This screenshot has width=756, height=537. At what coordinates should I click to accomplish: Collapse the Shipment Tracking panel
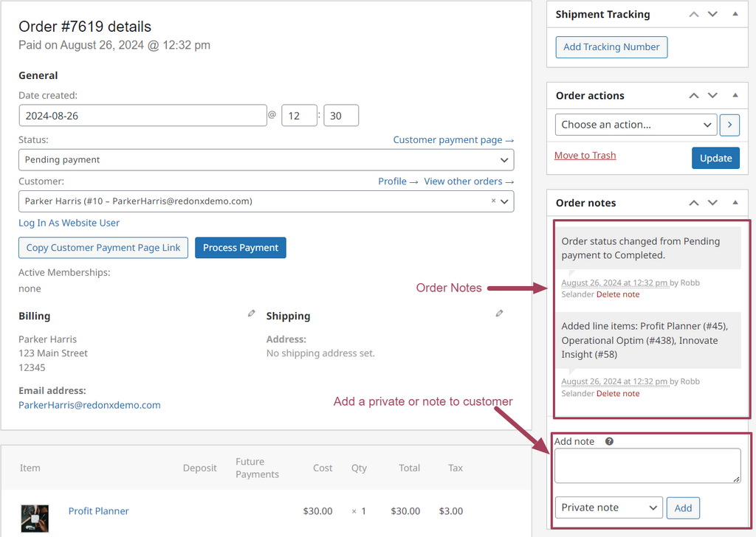coord(735,14)
